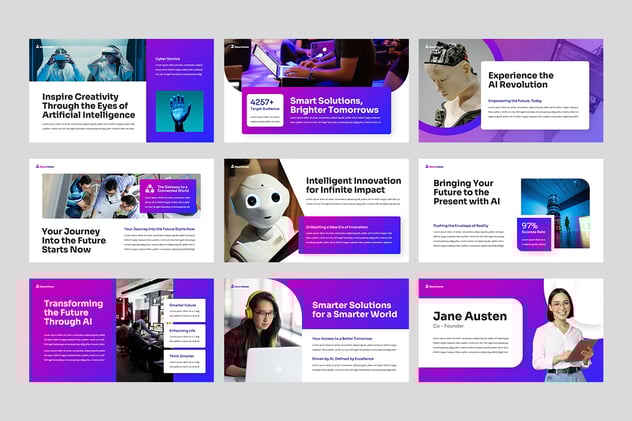Screen dimensions: 632x421
Task: Click the triangle icon in the Gateway box
Action: tap(148, 187)
